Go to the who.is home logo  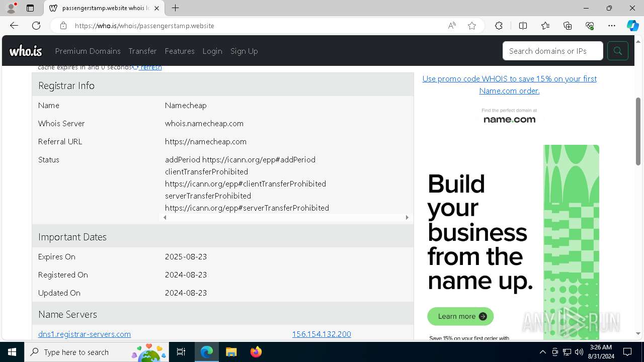point(26,51)
